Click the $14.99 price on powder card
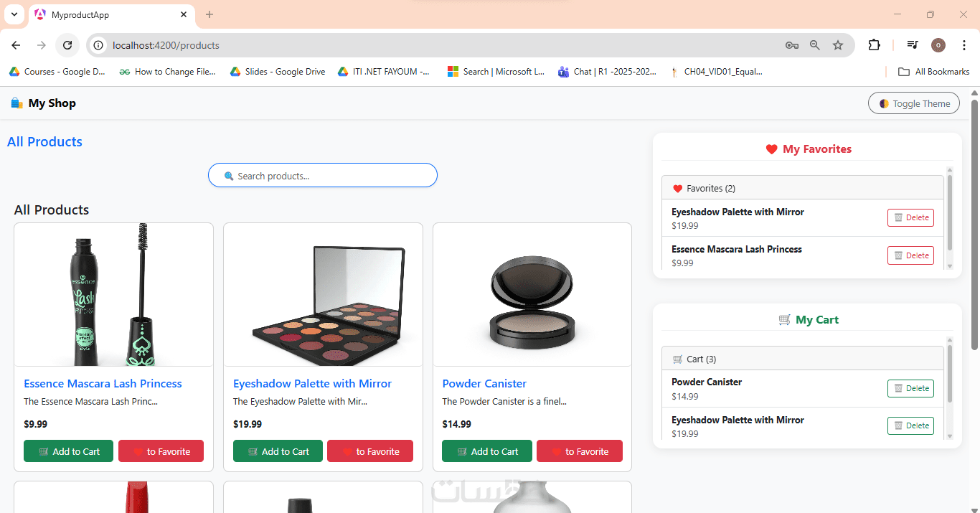 (457, 424)
